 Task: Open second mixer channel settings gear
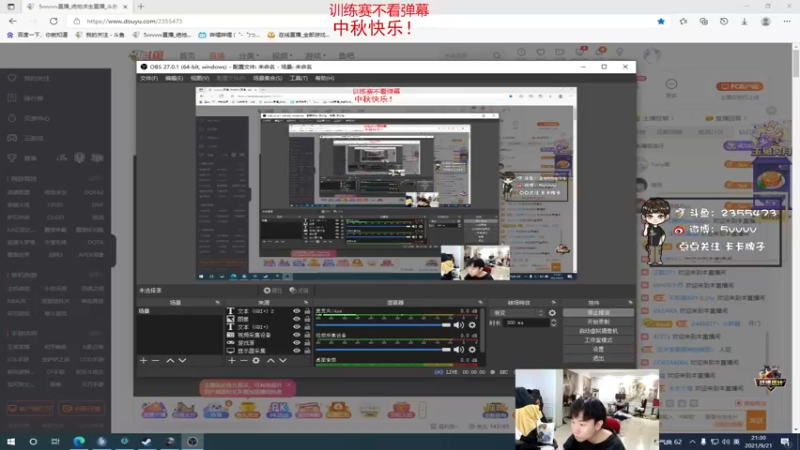pyautogui.click(x=472, y=349)
